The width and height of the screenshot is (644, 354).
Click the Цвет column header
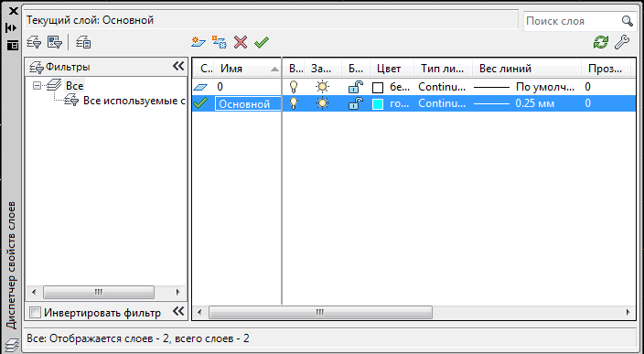[x=392, y=69]
